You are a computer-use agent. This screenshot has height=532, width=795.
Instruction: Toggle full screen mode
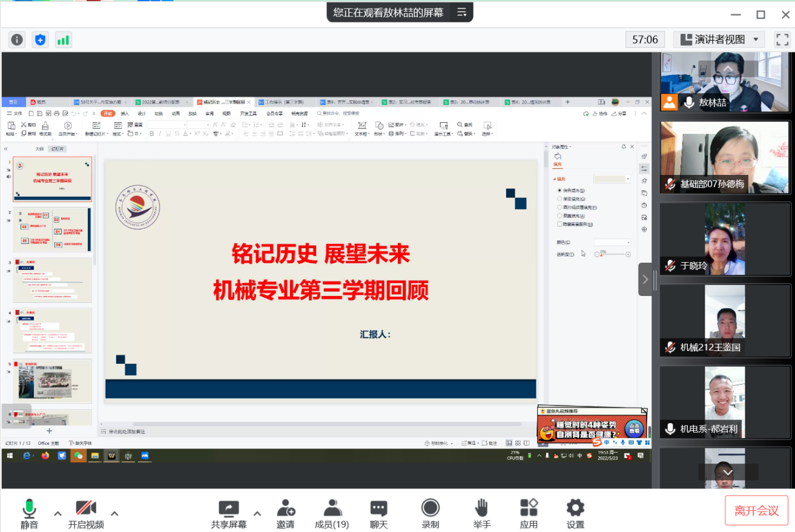pyautogui.click(x=782, y=40)
